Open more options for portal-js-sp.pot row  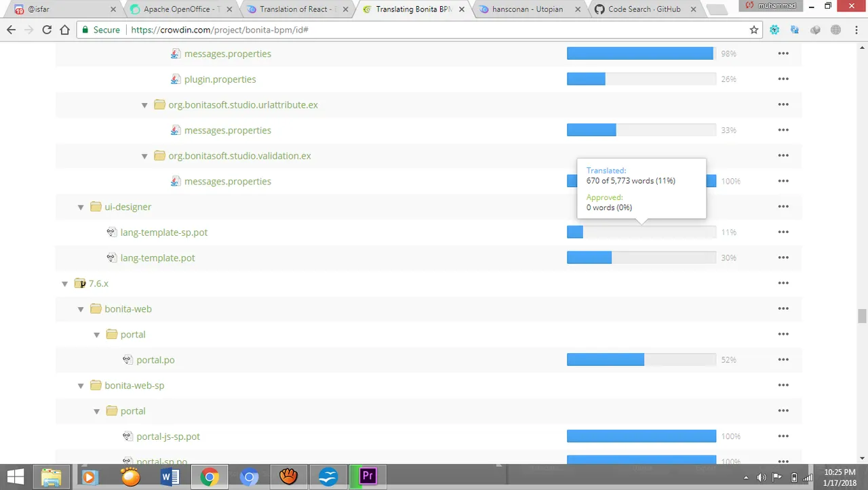[783, 436]
